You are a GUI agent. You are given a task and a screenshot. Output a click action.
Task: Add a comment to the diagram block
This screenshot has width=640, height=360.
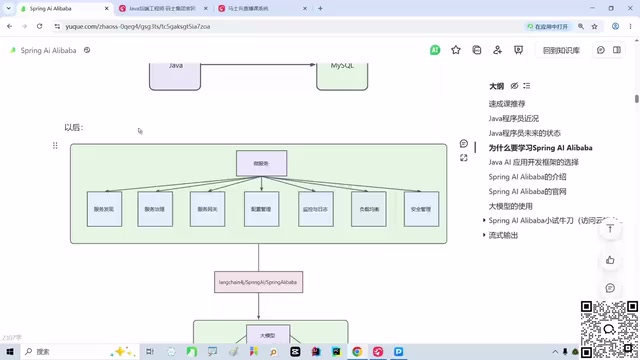(x=464, y=143)
